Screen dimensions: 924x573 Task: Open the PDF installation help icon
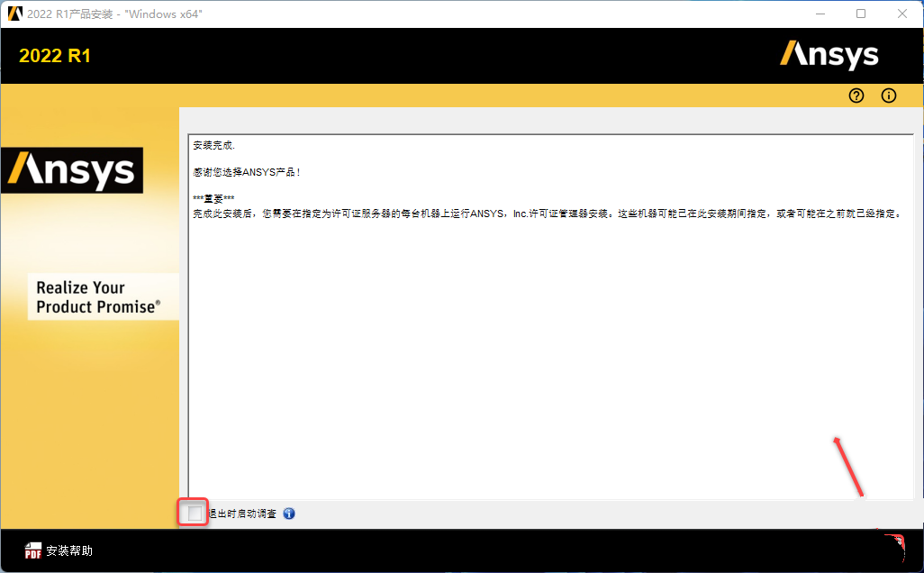pyautogui.click(x=33, y=550)
